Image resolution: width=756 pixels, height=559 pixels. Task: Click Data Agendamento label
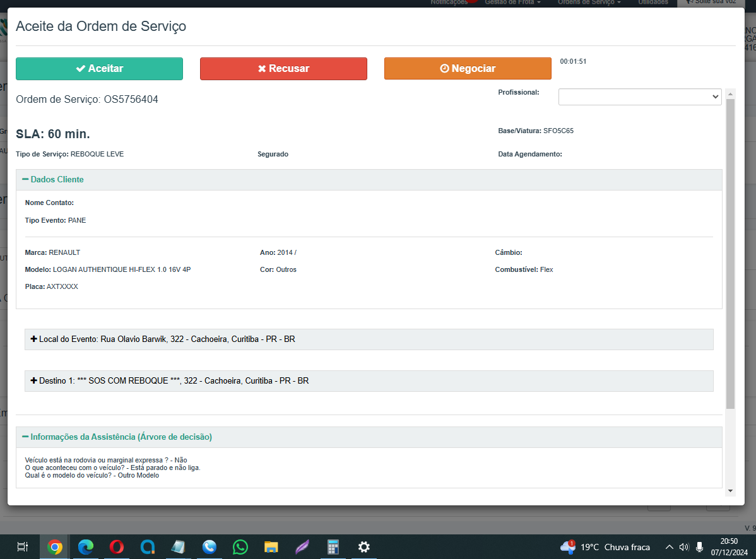(x=530, y=154)
